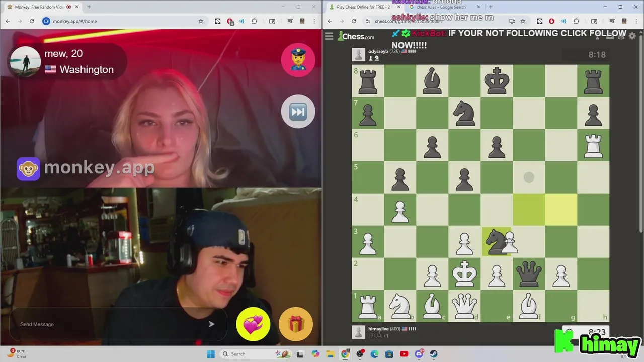Open the Windows Start menu
This screenshot has height=362, width=644.
(210, 354)
